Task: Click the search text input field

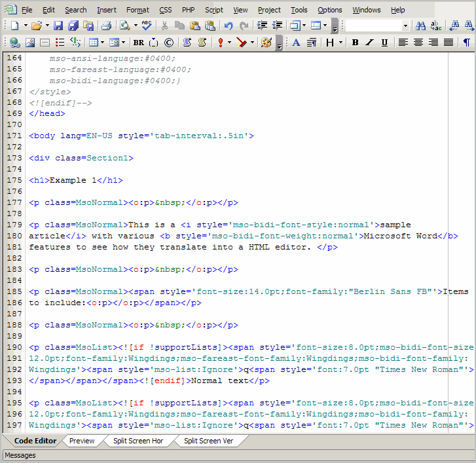Action: 373,26
